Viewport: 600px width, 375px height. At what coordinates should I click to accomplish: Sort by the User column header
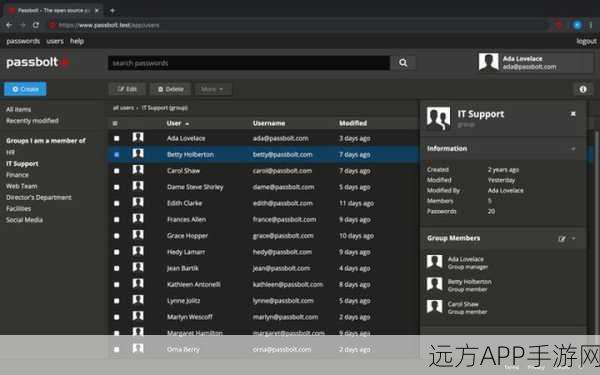pyautogui.click(x=178, y=123)
